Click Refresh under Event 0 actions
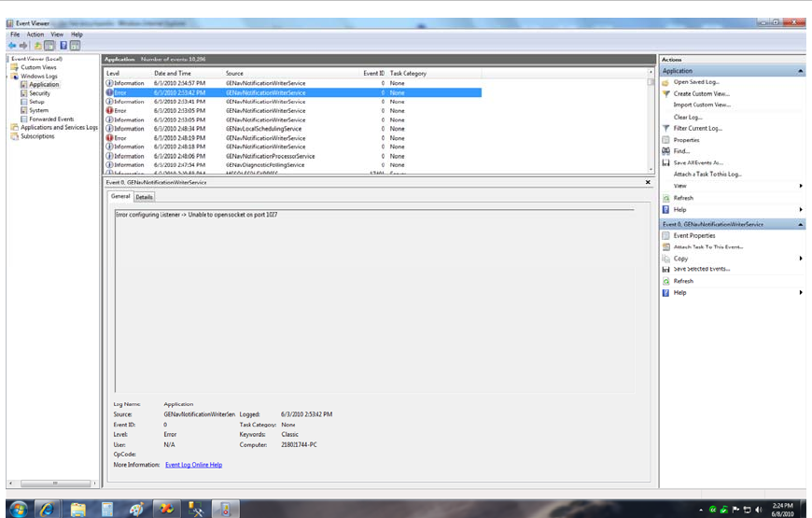The height and width of the screenshot is (518, 812). coord(683,281)
